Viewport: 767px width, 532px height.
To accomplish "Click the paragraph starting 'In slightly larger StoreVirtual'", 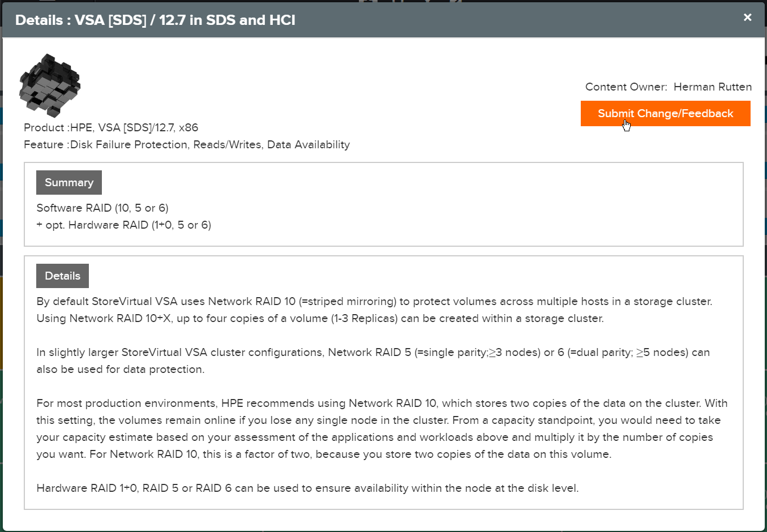I will [373, 361].
